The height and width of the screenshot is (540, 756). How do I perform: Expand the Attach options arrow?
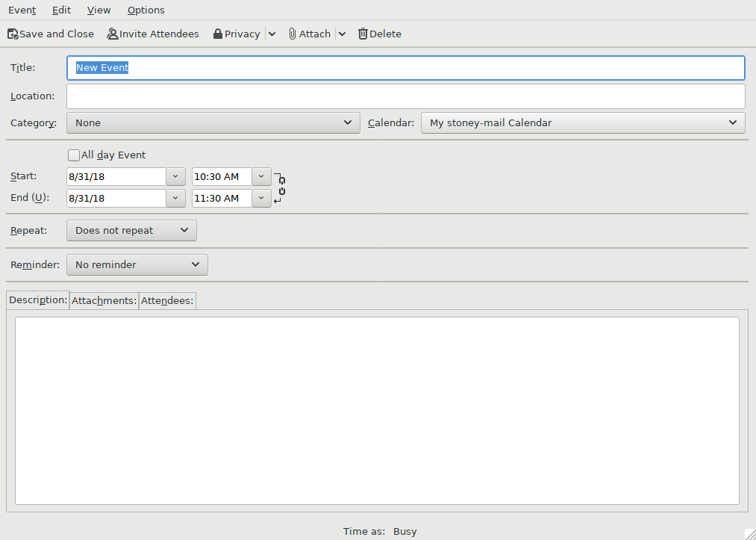tap(342, 34)
